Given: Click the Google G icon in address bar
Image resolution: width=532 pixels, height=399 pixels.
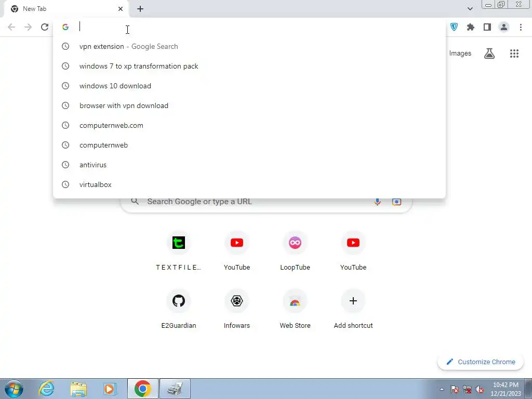Looking at the screenshot, I should [x=65, y=27].
